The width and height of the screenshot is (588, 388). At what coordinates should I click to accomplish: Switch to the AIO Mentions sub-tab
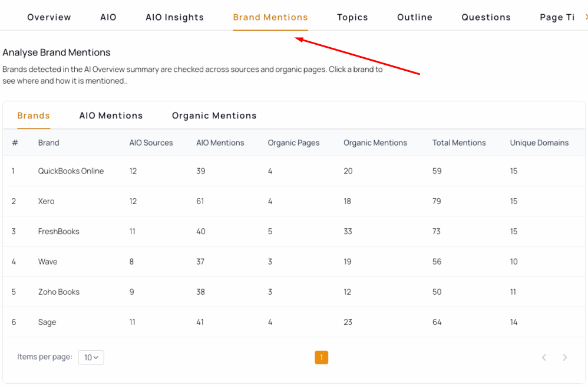click(x=111, y=116)
